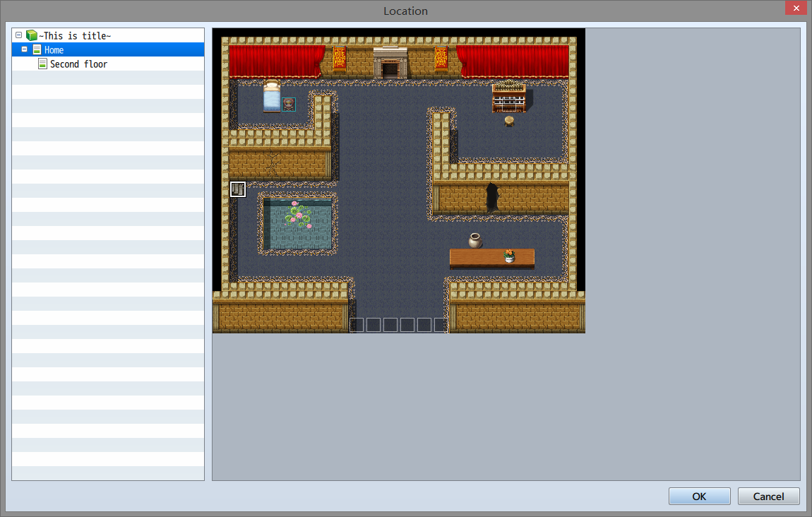This screenshot has height=517, width=812.
Task: Click the Second floor map icon
Action: pos(42,64)
